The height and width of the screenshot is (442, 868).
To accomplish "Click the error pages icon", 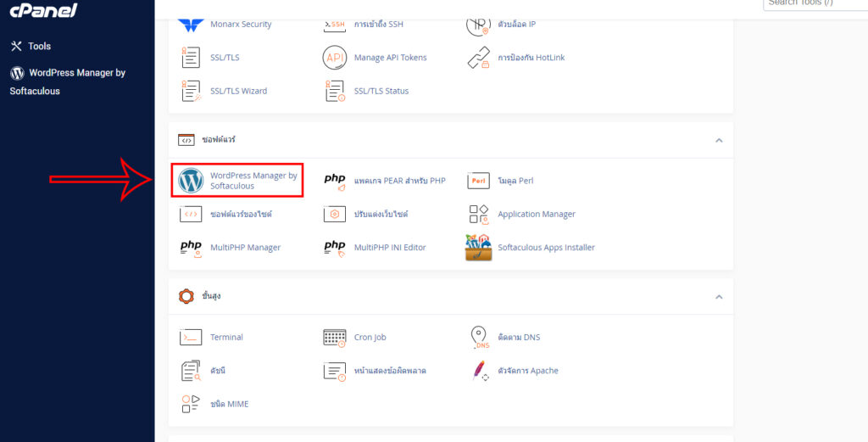I will click(334, 371).
